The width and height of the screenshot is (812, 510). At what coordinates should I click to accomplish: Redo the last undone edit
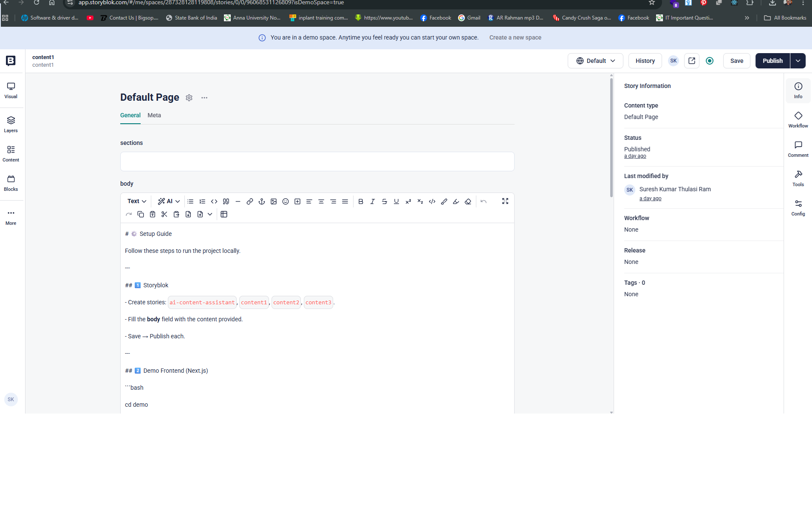(x=129, y=215)
